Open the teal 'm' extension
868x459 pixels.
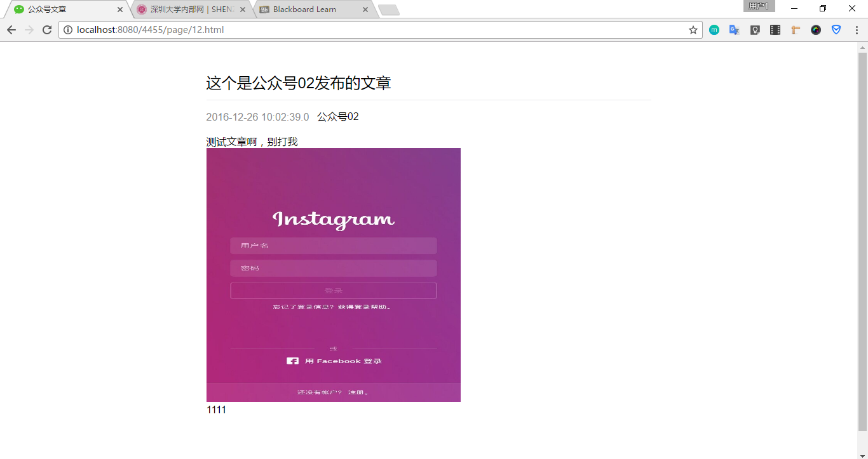[x=714, y=30]
